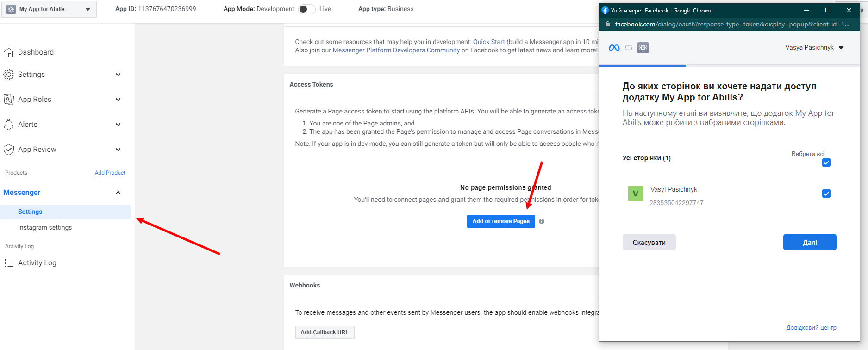Expand the App Roles section chevron
This screenshot has height=350, width=868.
click(118, 100)
